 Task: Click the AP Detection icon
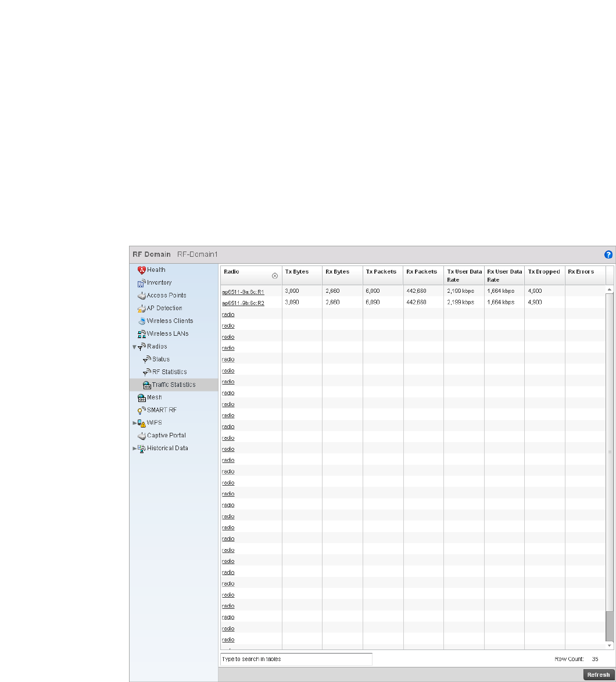coord(141,308)
